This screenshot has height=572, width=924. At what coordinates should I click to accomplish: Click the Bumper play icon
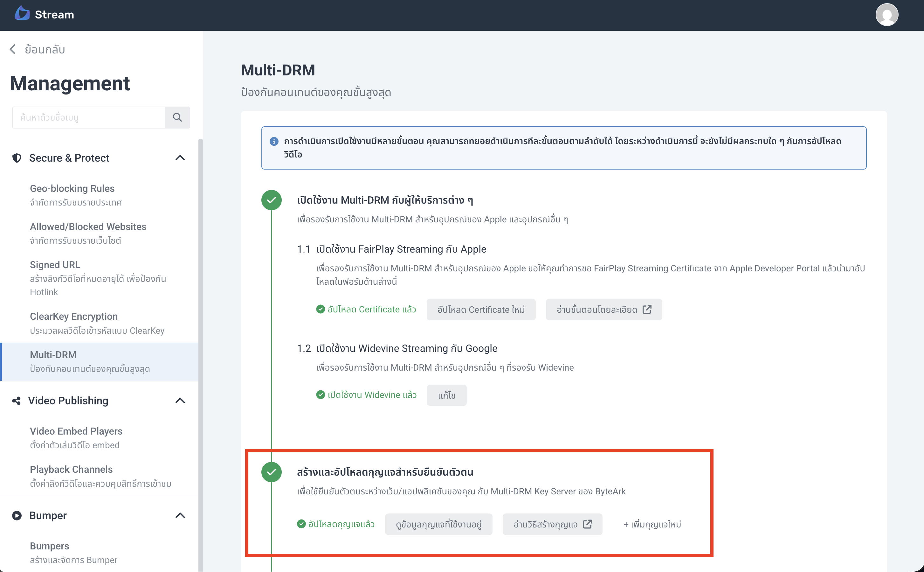coord(17,515)
